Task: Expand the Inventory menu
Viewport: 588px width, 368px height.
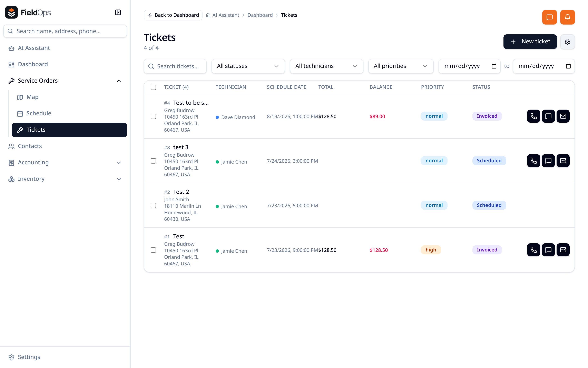Action: click(65, 179)
